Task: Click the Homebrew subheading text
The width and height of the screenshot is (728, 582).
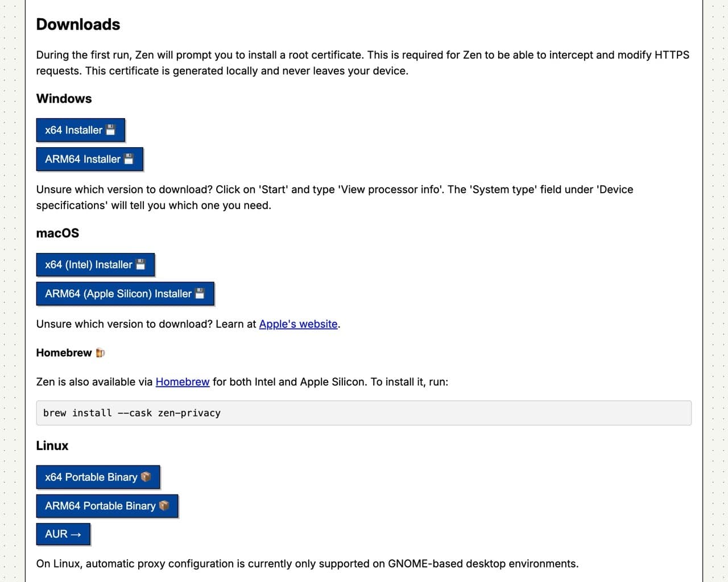Action: point(64,353)
